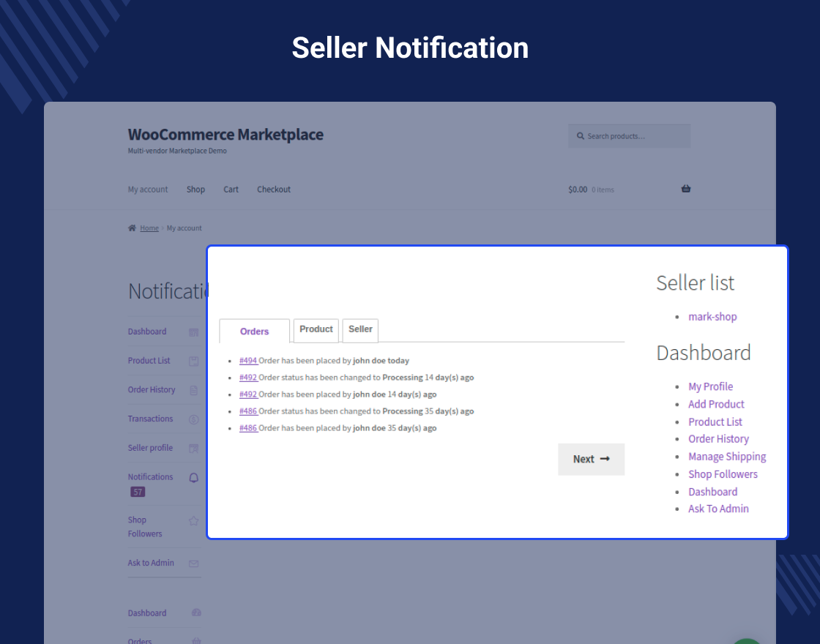This screenshot has width=820, height=644.
Task: Open the Manage Shipping link
Action: (x=727, y=456)
